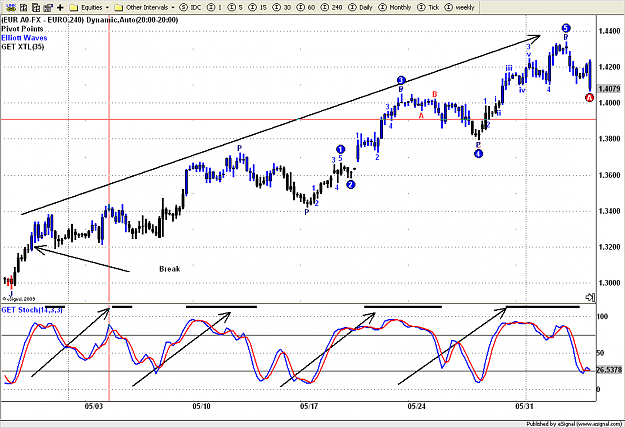Click the 1.4400 price axis label

[x=609, y=31]
